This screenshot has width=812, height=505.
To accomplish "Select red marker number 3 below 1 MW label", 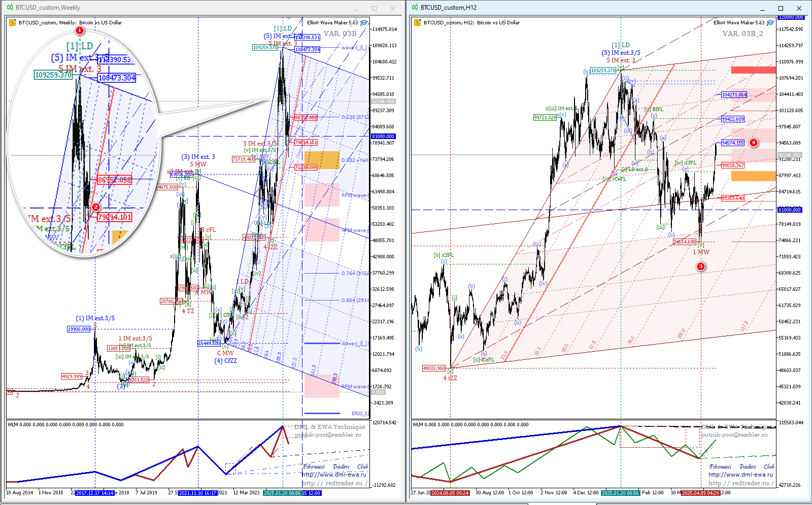I will click(x=701, y=266).
